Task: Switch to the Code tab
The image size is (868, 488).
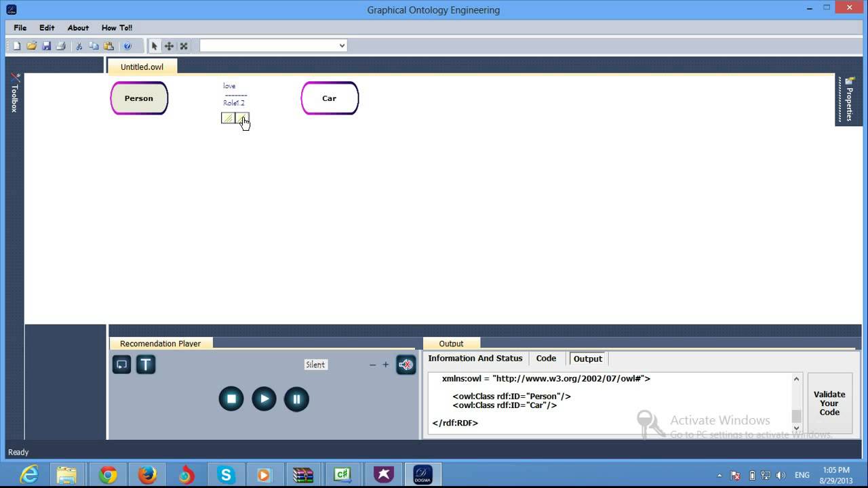Action: [x=546, y=359]
